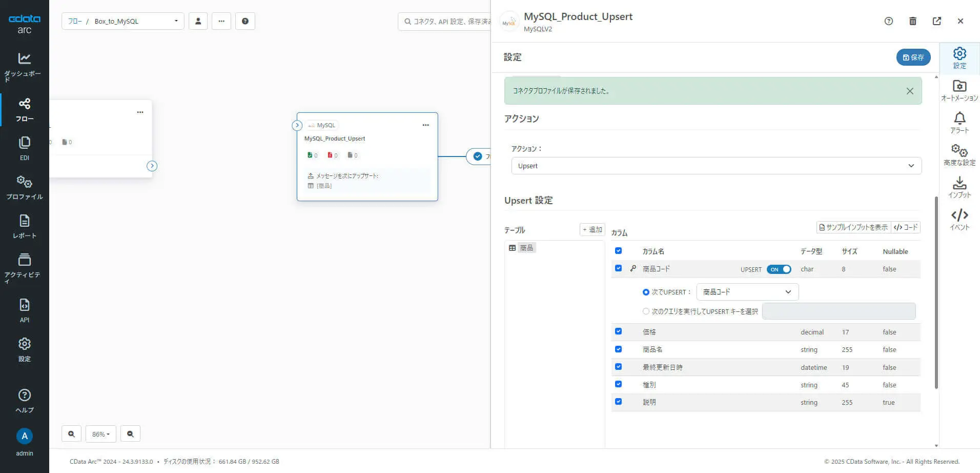Open the API section in sidebar

point(24,310)
